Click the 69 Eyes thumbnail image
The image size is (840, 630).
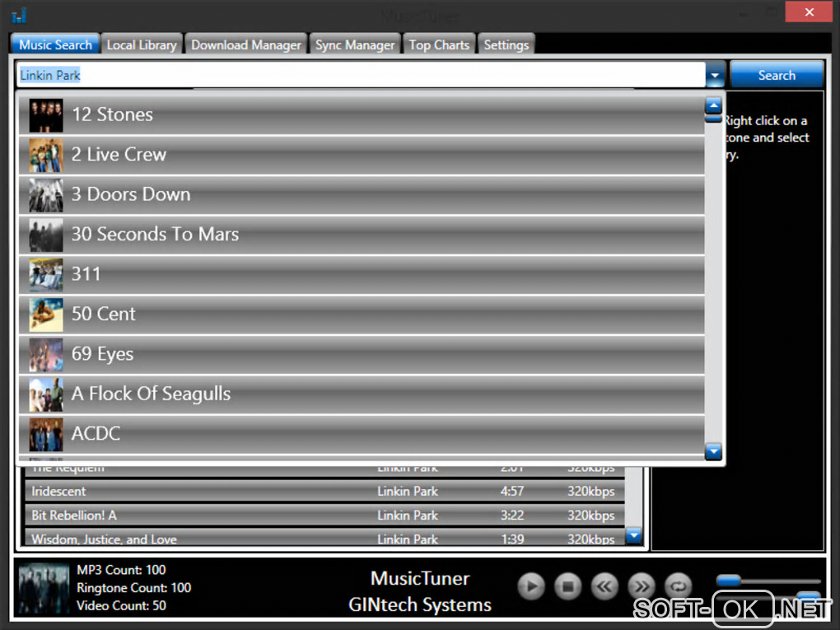click(x=46, y=355)
